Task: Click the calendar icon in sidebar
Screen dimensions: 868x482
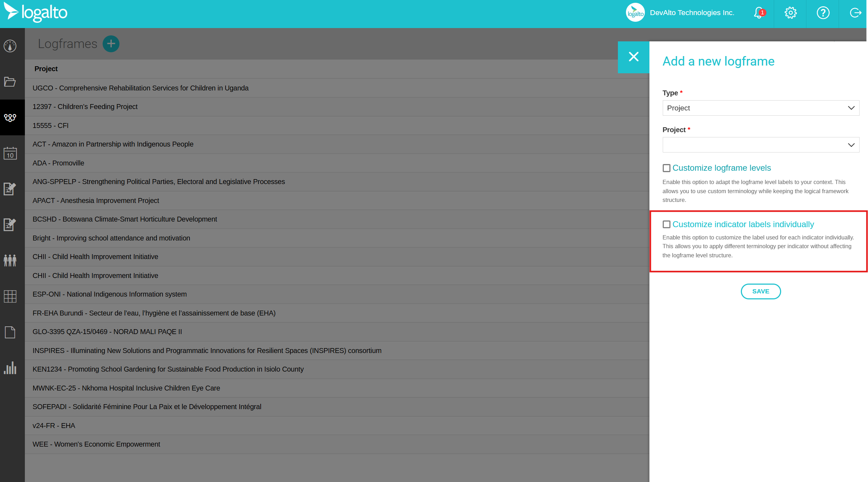Action: click(10, 154)
